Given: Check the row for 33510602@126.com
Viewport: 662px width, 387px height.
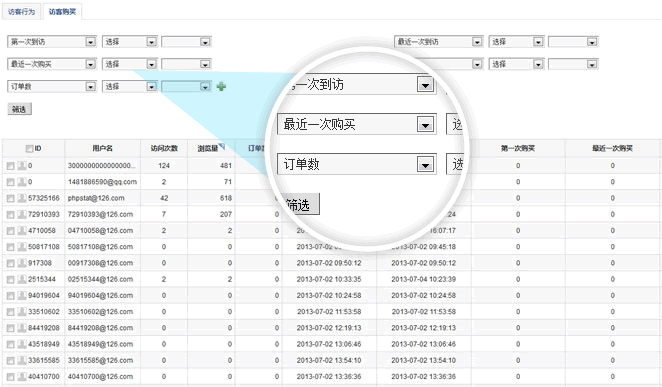Looking at the screenshot, I should (11, 312).
